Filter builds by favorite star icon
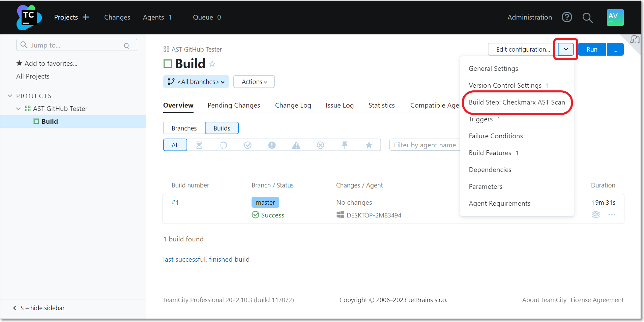This screenshot has width=644, height=322. coord(369,145)
